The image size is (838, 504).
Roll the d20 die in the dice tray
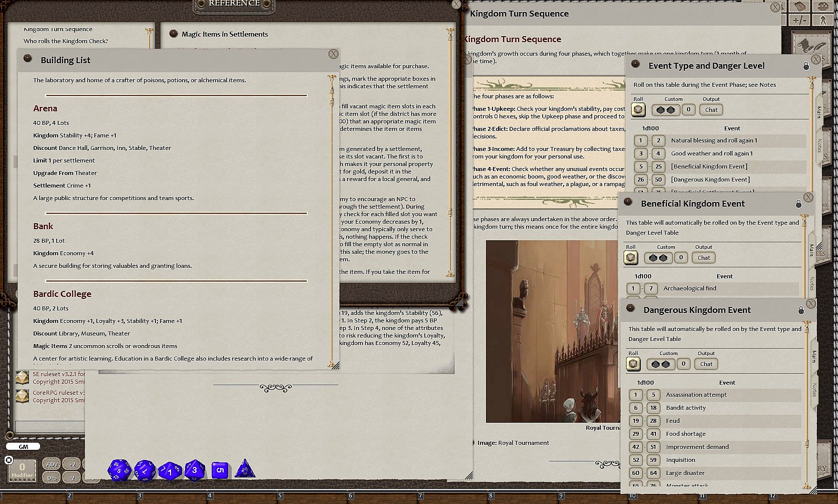(x=119, y=470)
